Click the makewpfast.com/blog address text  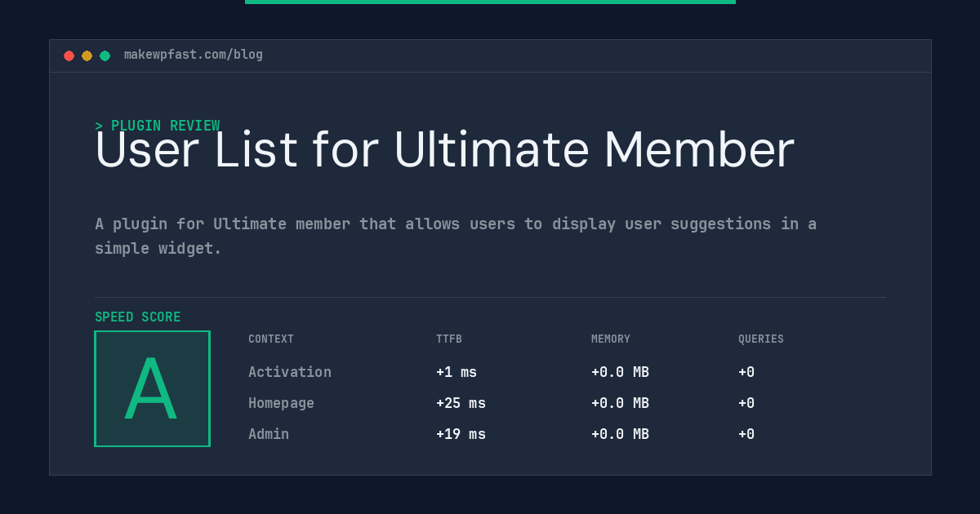tap(194, 55)
